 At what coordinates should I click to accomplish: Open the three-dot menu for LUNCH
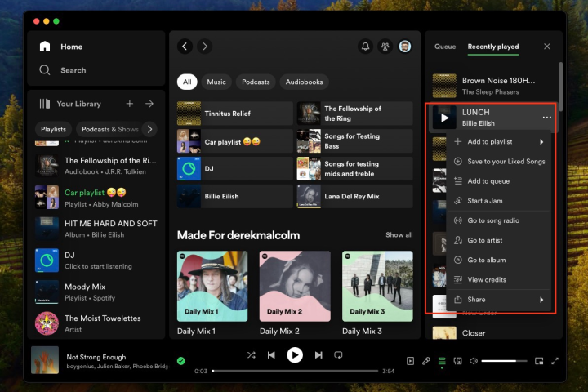pos(546,118)
